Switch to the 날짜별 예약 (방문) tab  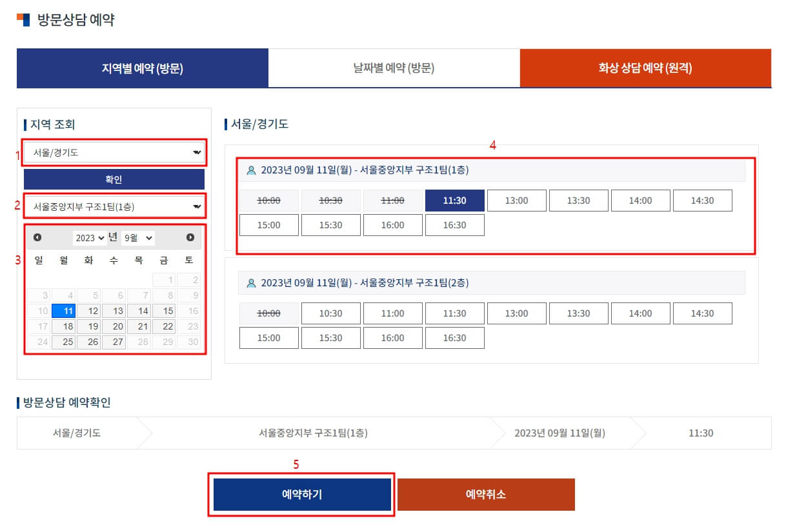pyautogui.click(x=393, y=68)
